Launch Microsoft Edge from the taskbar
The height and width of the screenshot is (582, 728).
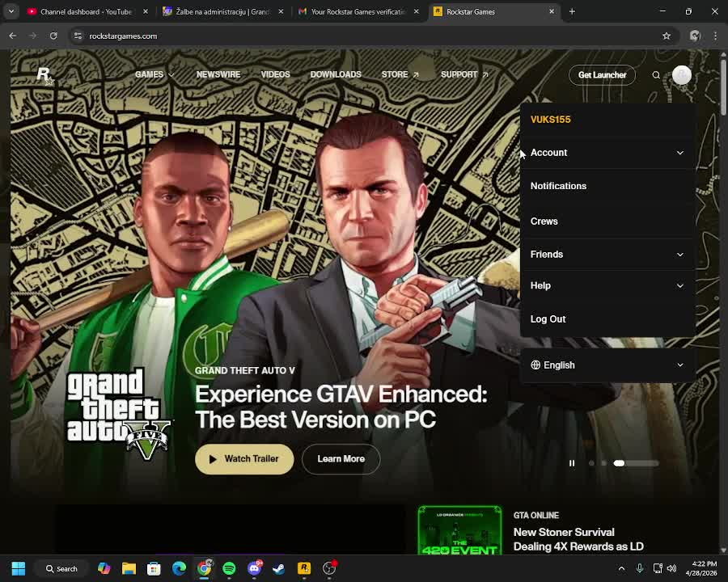point(179,568)
